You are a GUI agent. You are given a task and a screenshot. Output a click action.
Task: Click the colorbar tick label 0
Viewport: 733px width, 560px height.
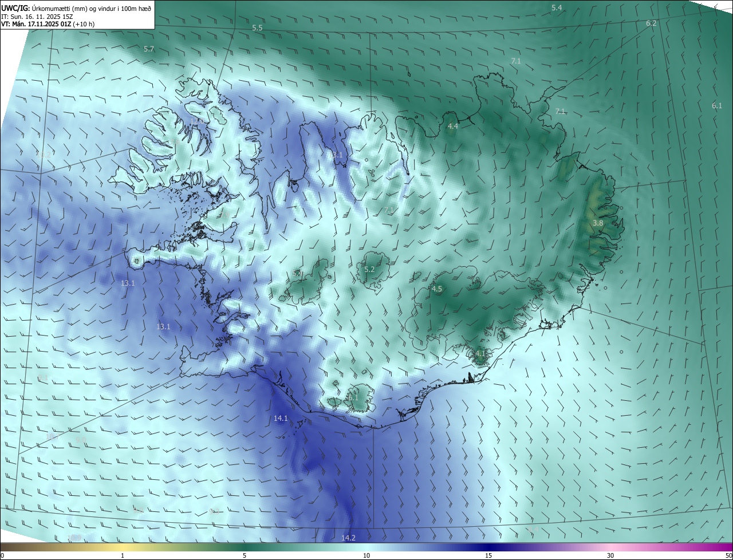coord(2,556)
